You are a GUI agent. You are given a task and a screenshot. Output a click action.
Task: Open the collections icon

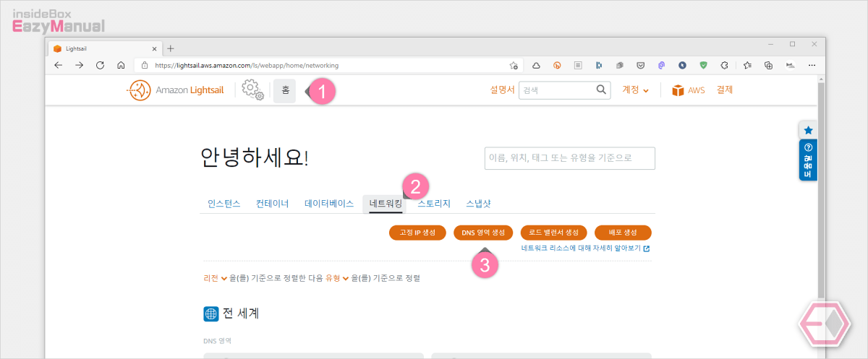pos(769,65)
